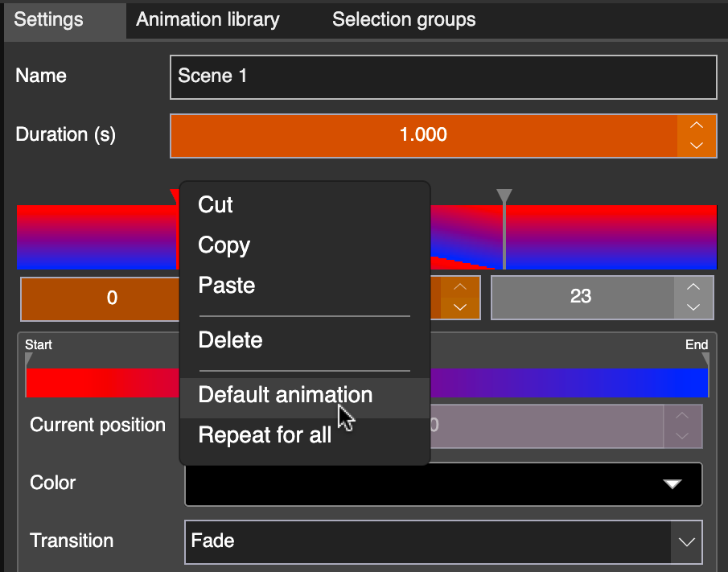Click the left animation preview strip
Screen dimensions: 728x572
coord(97,237)
